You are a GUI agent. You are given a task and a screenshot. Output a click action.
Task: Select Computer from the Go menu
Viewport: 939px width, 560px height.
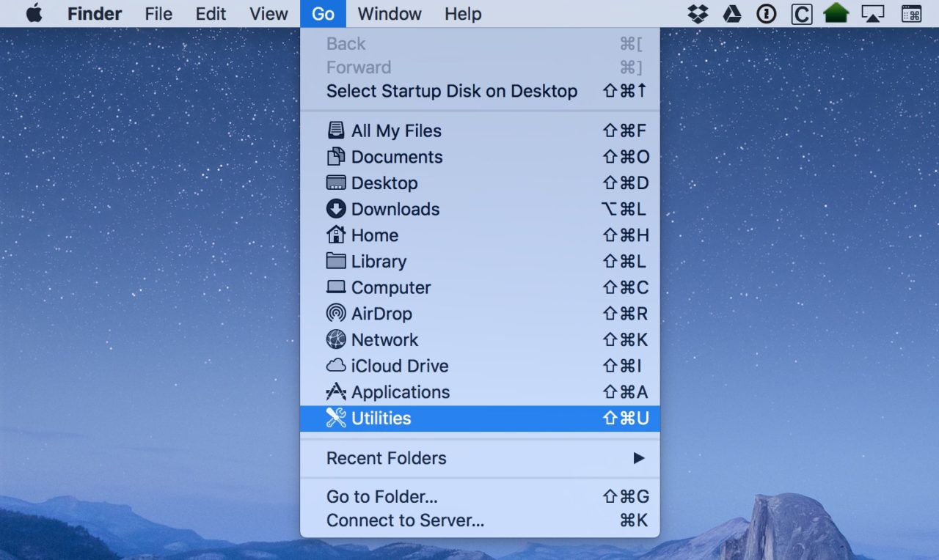coord(480,287)
